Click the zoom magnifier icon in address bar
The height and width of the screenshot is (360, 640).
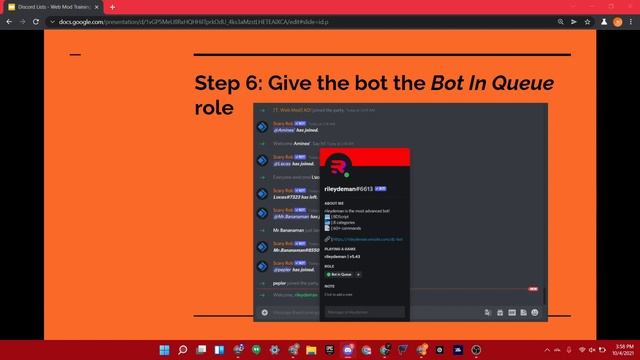(x=560, y=22)
